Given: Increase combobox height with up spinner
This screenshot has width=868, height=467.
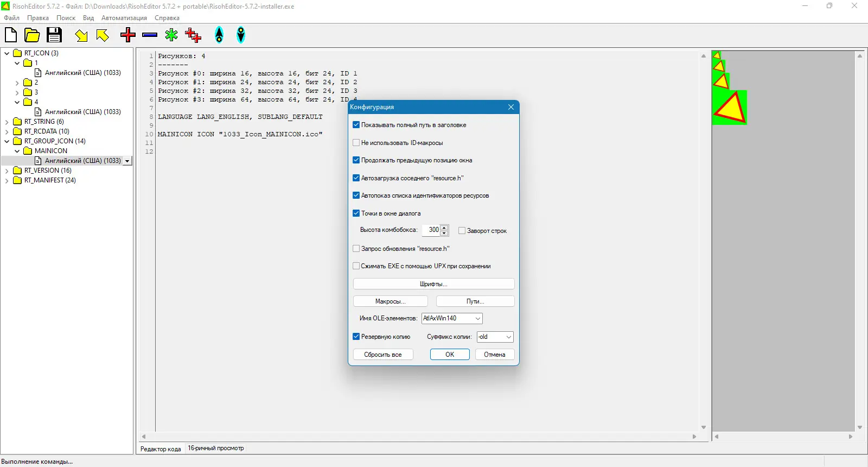Looking at the screenshot, I should pyautogui.click(x=444, y=228).
